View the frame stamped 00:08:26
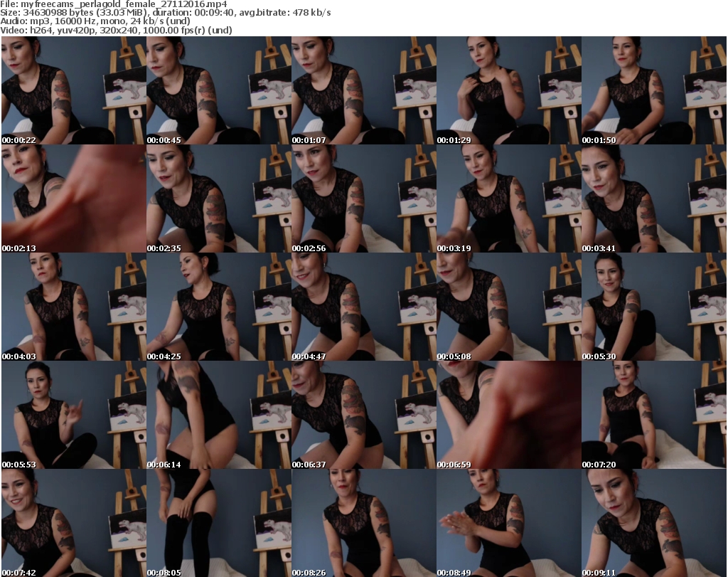Image resolution: width=728 pixels, height=577 pixels. coord(363,523)
